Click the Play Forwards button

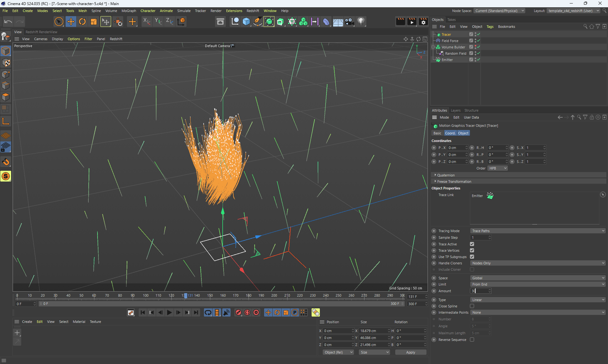coord(169,312)
